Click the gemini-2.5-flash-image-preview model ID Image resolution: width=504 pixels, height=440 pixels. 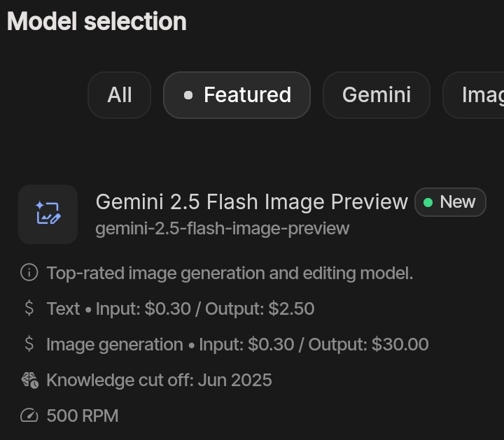223,229
